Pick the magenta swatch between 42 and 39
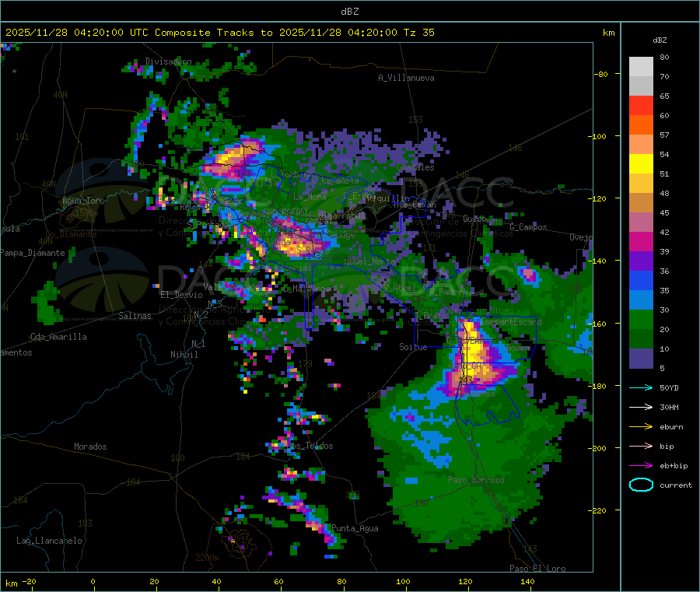The height and width of the screenshot is (592, 700). (641, 241)
